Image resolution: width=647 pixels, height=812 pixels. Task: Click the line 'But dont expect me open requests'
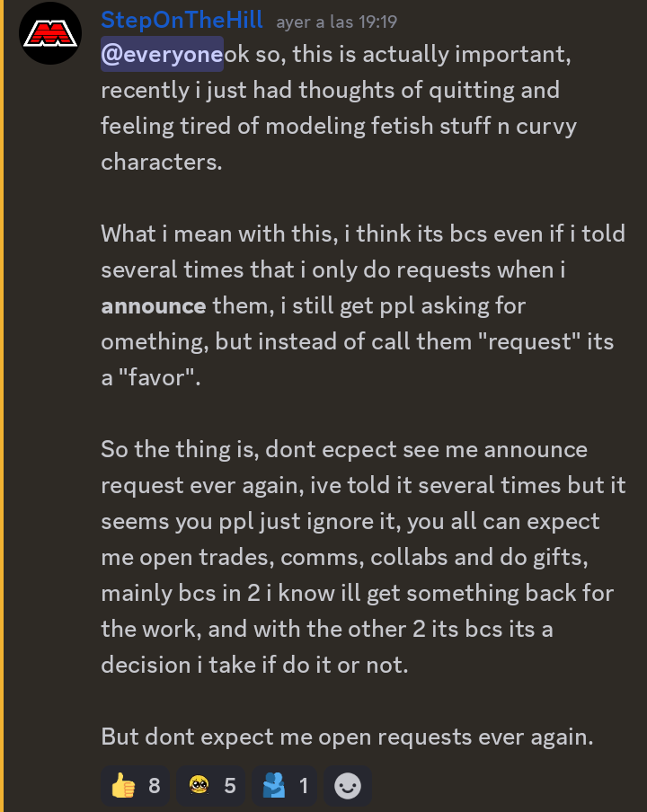(347, 737)
